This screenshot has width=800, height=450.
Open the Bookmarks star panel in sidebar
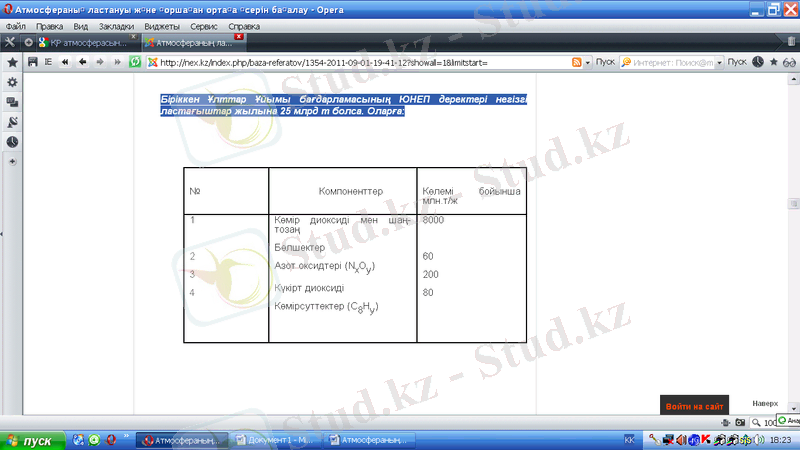[x=12, y=62]
